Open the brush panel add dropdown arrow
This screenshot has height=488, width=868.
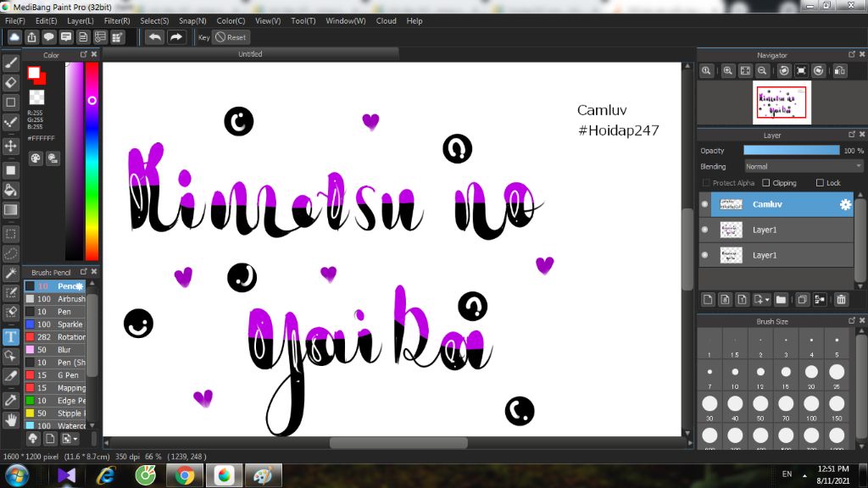[x=75, y=439]
